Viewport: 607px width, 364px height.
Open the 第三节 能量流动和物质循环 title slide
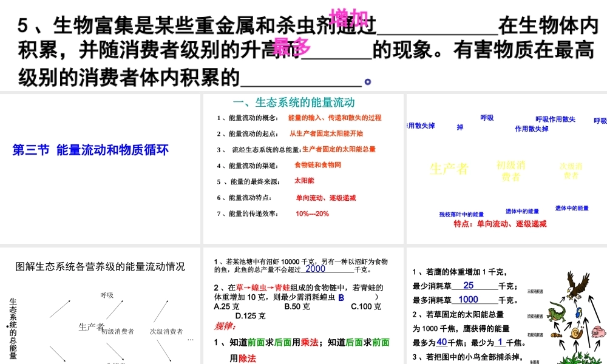click(90, 150)
